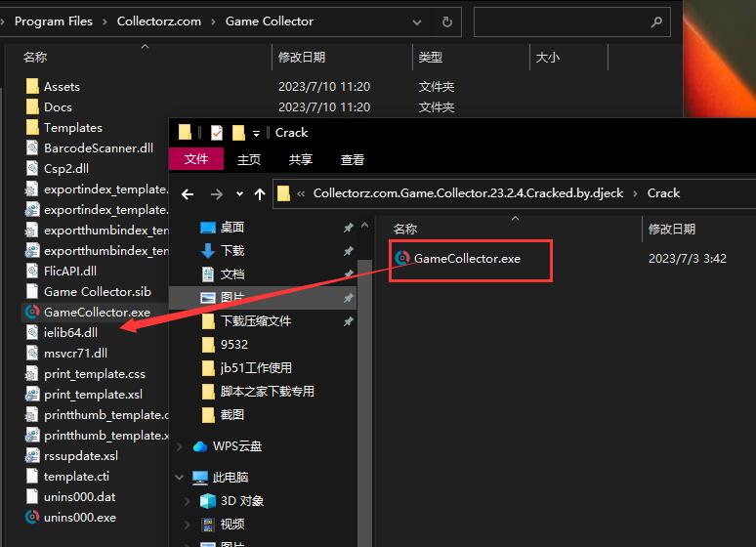
Task: Open quick access toolbar customize dropdown
Action: [257, 133]
